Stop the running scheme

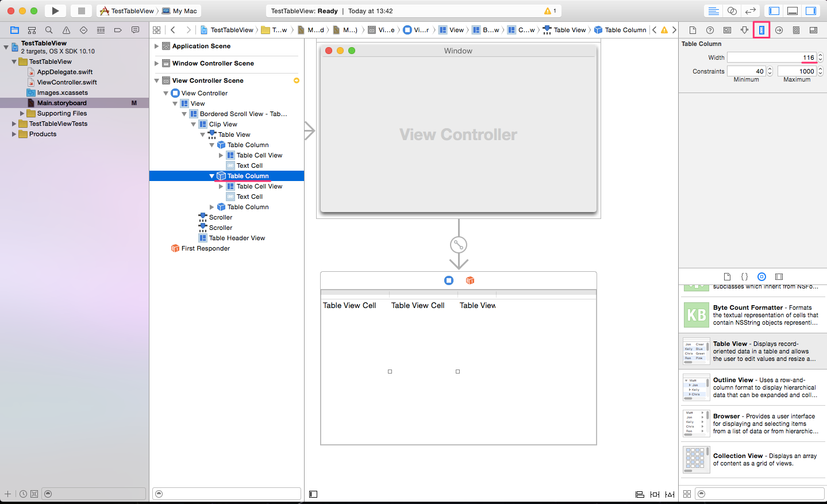click(82, 11)
